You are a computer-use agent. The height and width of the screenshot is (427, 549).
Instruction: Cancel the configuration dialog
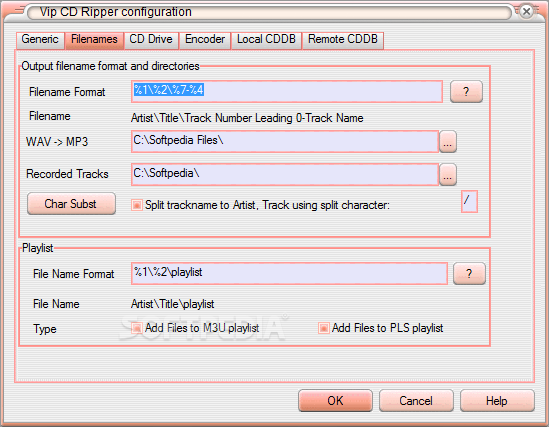tap(416, 401)
